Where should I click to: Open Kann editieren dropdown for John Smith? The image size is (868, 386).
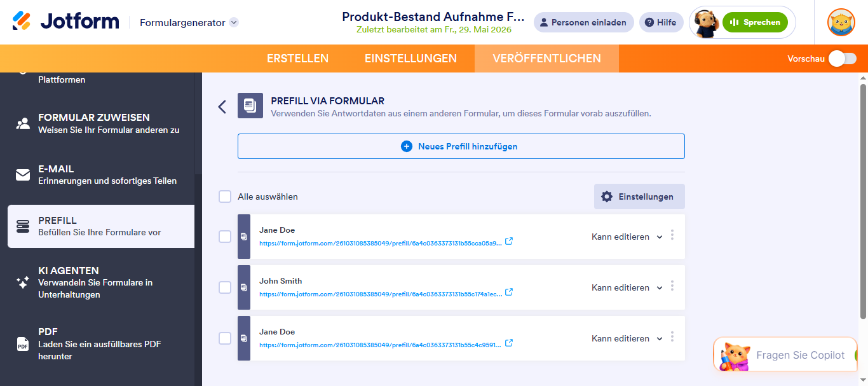point(627,287)
